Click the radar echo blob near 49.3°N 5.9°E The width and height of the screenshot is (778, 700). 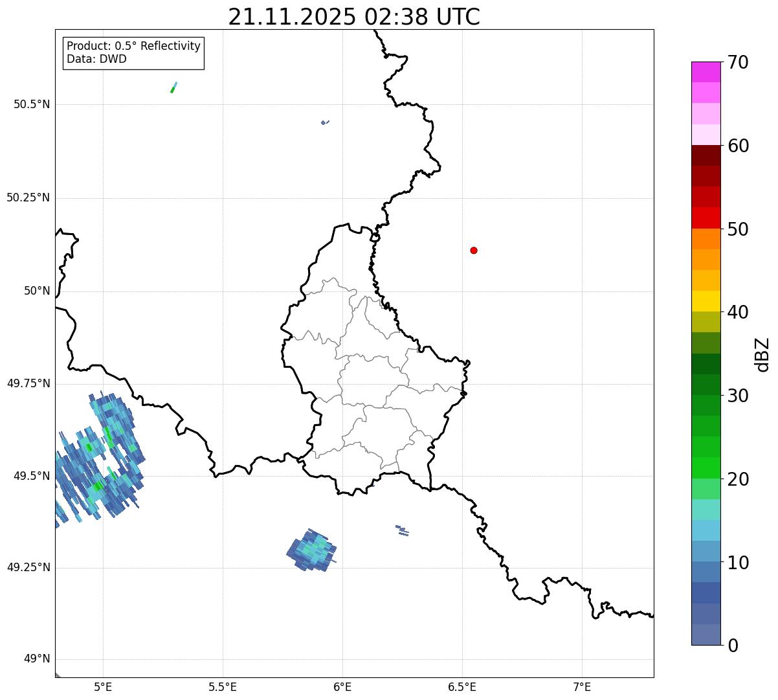(312, 550)
